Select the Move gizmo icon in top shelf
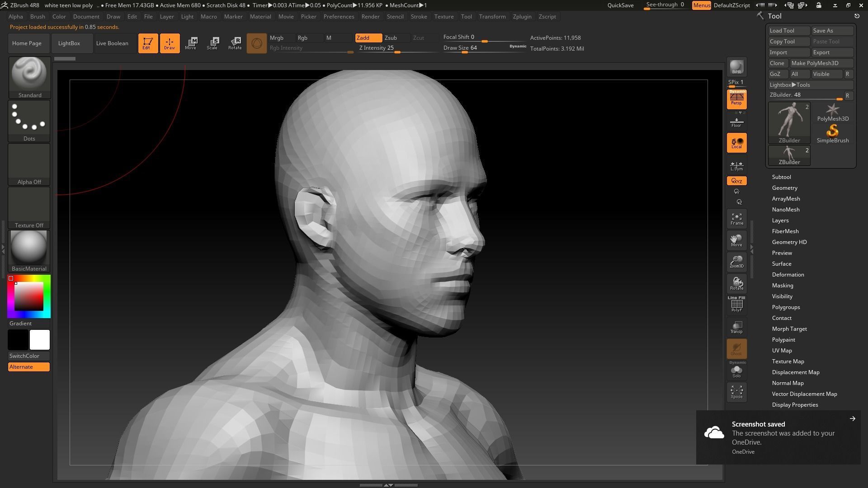The image size is (868, 488). point(191,43)
